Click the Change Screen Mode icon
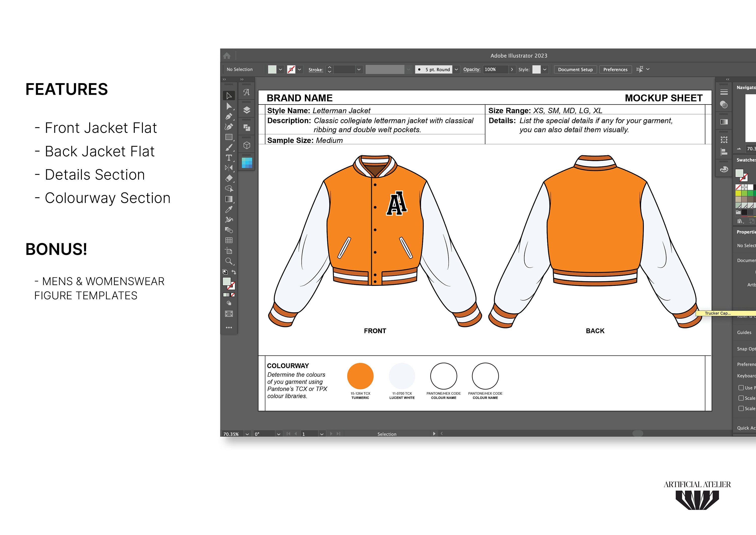The height and width of the screenshot is (535, 756). tap(229, 314)
